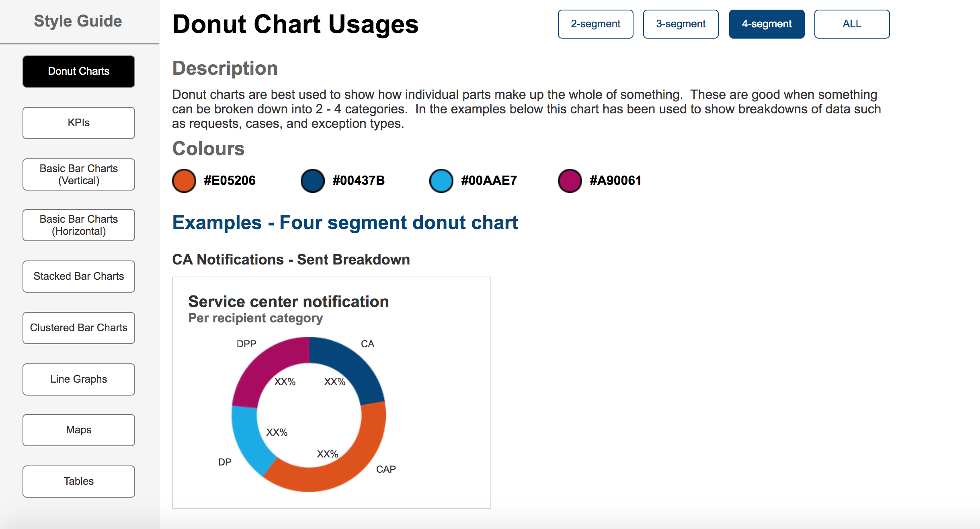Go to the KPIs page
980x529 pixels.
[x=79, y=123]
